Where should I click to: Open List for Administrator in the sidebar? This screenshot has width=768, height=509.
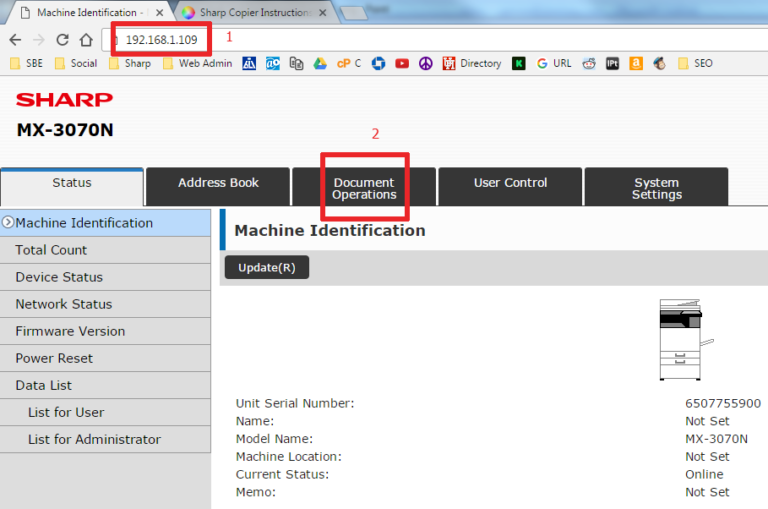tap(105, 439)
